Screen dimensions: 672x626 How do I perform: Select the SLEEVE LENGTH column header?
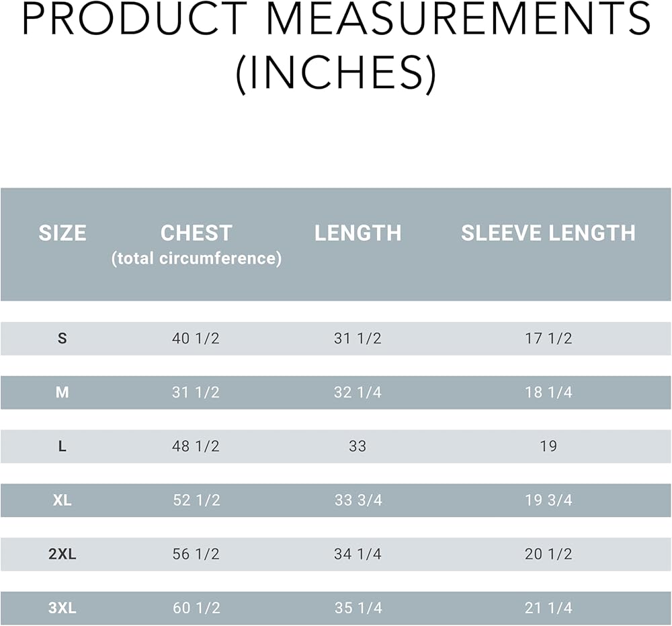pyautogui.click(x=548, y=233)
